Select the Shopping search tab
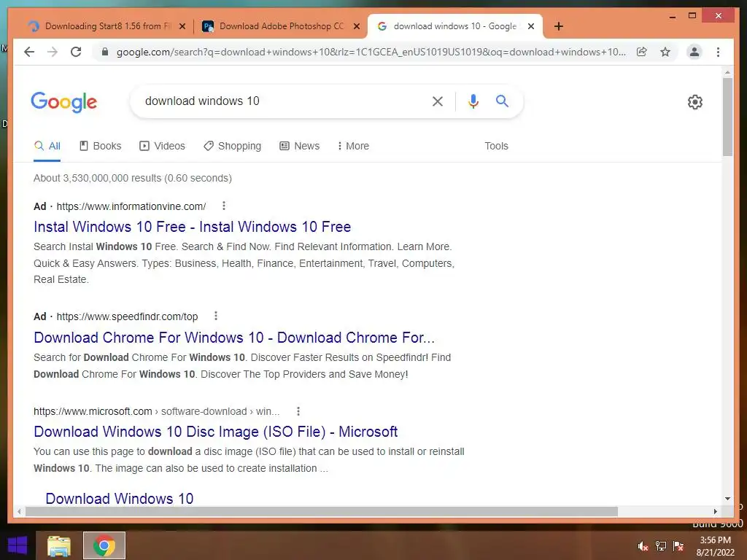Image resolution: width=747 pixels, height=560 pixels. [x=233, y=146]
